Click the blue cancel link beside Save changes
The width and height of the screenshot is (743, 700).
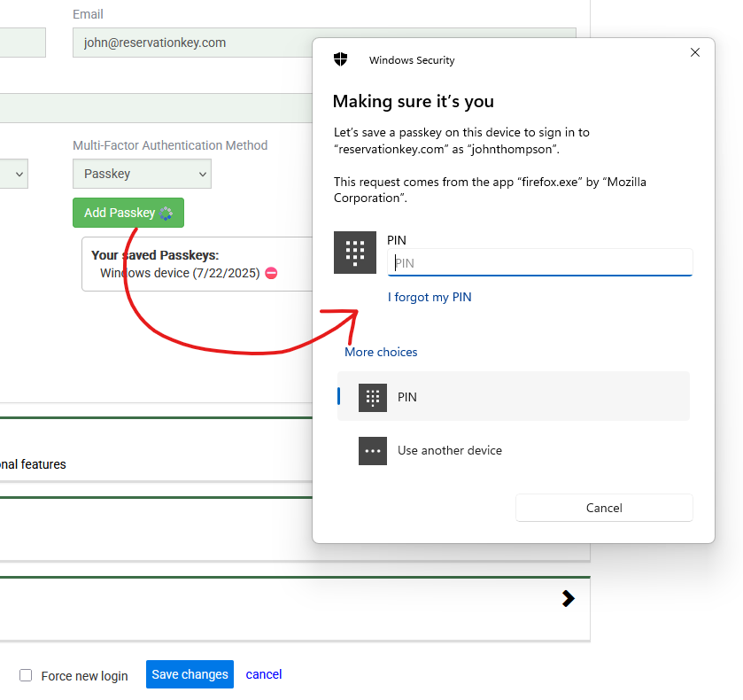coord(264,674)
